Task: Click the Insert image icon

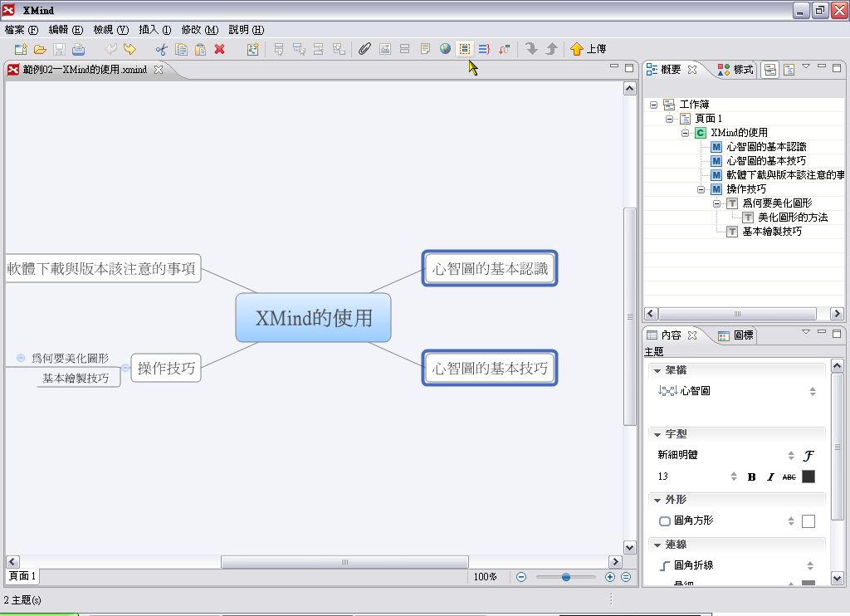Action: [x=385, y=49]
